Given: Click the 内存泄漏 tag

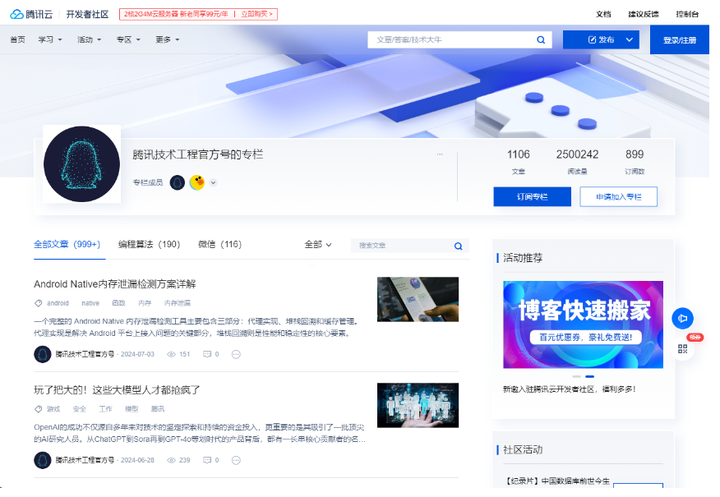Looking at the screenshot, I should tap(177, 303).
